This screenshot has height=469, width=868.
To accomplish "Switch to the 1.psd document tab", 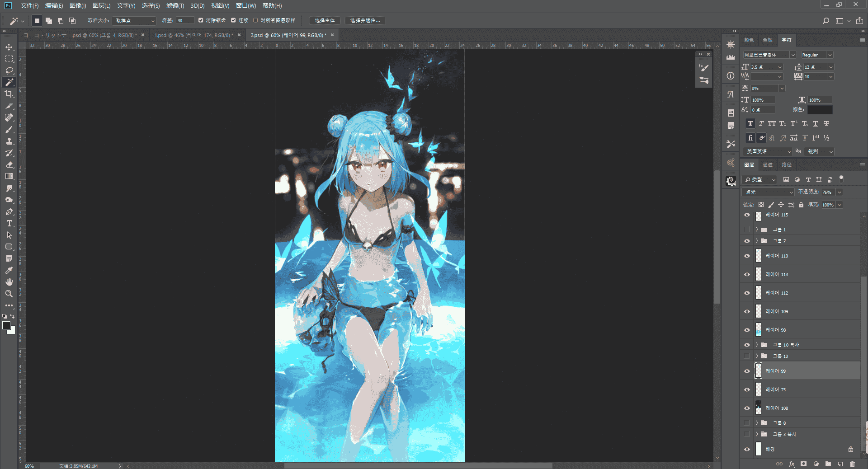I will click(x=193, y=35).
